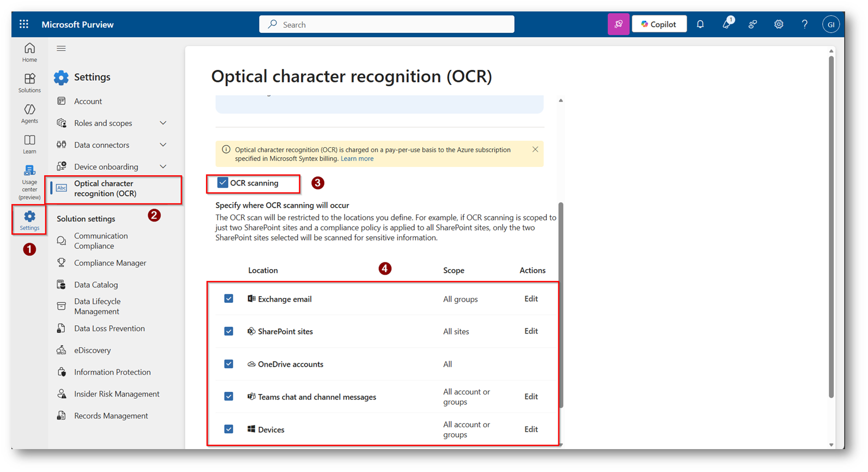Uncheck the OneDrive accounts location
Viewport: 868px width, 472px height.
229,364
